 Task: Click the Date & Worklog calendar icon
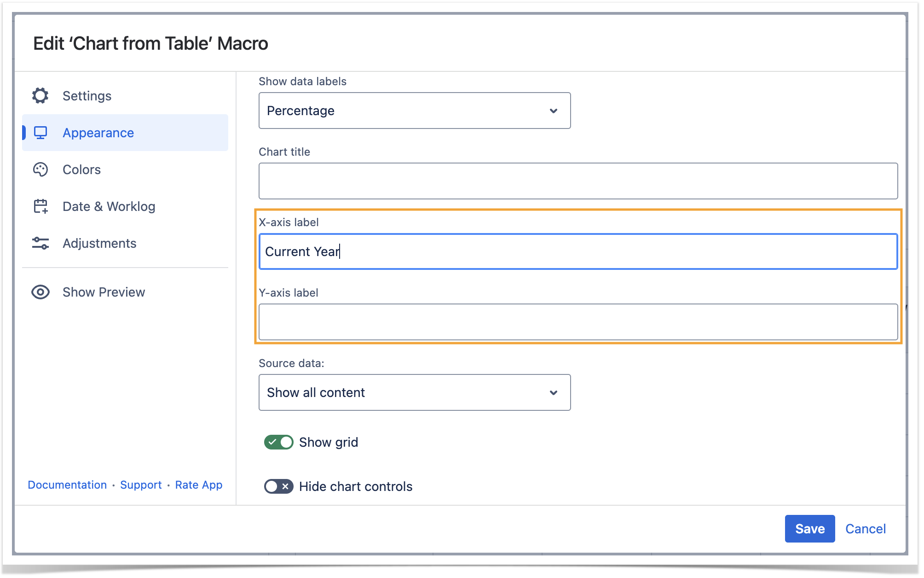40,206
